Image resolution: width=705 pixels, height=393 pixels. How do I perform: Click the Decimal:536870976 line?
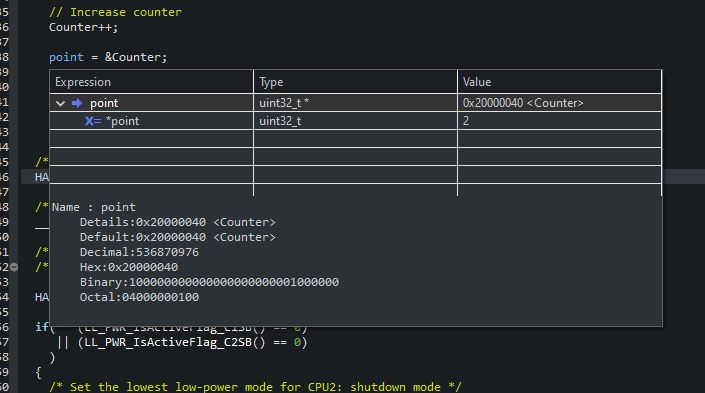click(x=139, y=252)
